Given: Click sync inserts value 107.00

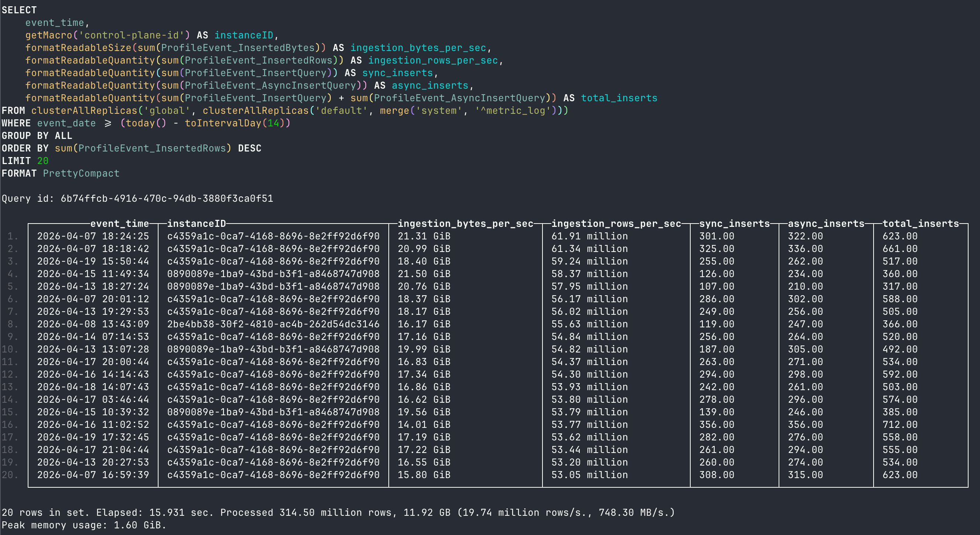Looking at the screenshot, I should click(717, 286).
